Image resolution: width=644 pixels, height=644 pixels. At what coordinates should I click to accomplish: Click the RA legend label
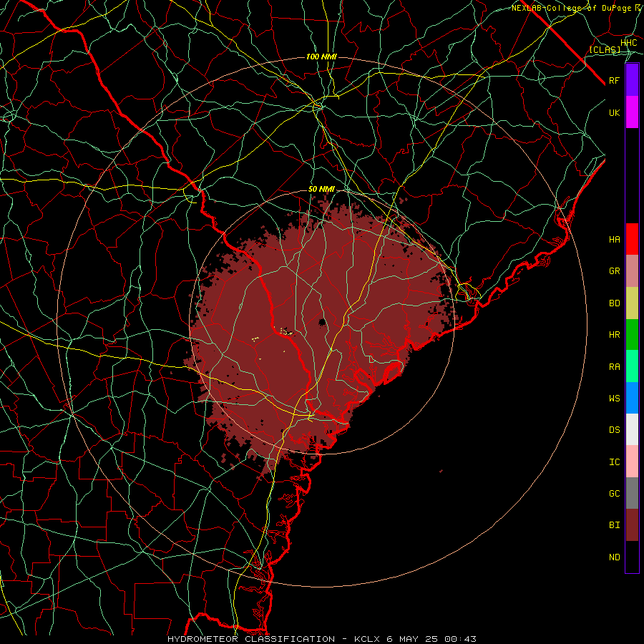pyautogui.click(x=615, y=367)
